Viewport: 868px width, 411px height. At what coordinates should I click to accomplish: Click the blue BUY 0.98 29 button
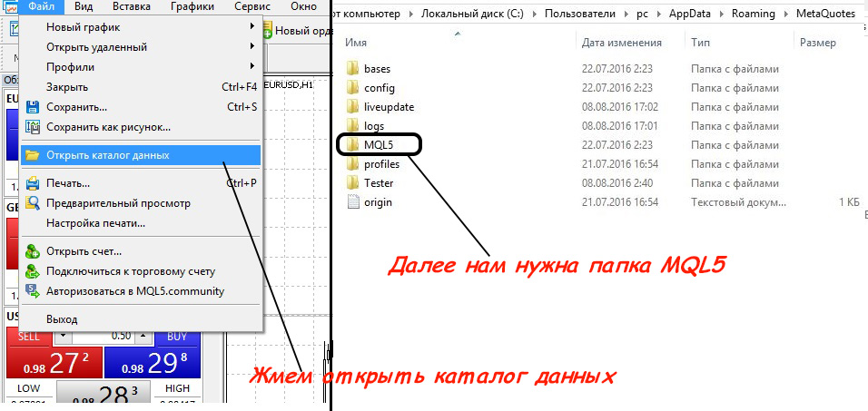tap(153, 364)
